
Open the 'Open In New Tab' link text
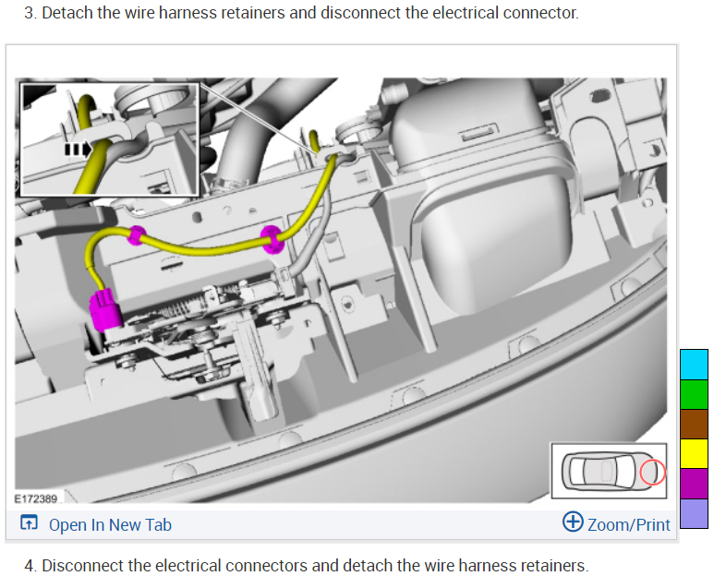(110, 524)
